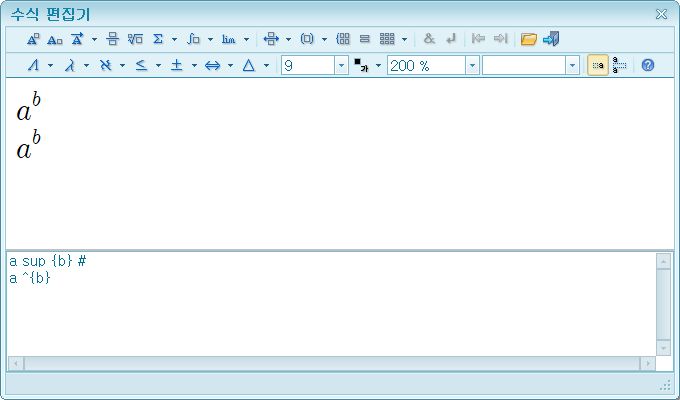This screenshot has width=680, height=400.
Task: Insert a root template
Action: [x=135, y=39]
